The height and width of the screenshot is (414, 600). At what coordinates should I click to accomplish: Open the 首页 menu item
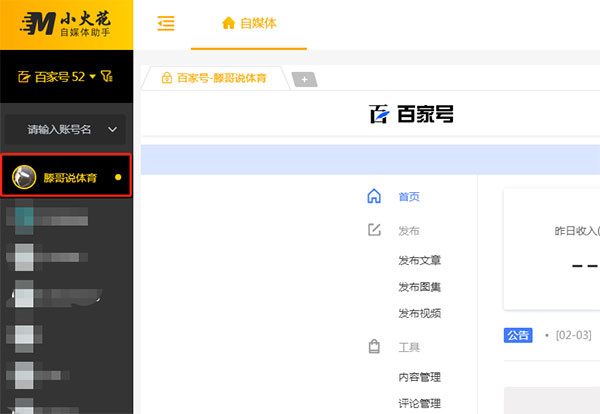409,197
